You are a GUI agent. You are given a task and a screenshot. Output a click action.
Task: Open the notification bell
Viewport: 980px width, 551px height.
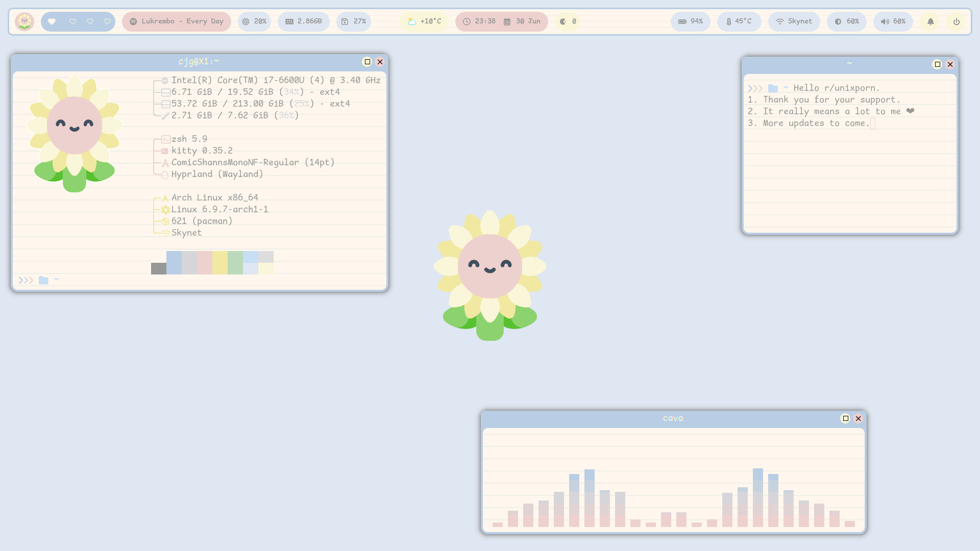[x=930, y=21]
